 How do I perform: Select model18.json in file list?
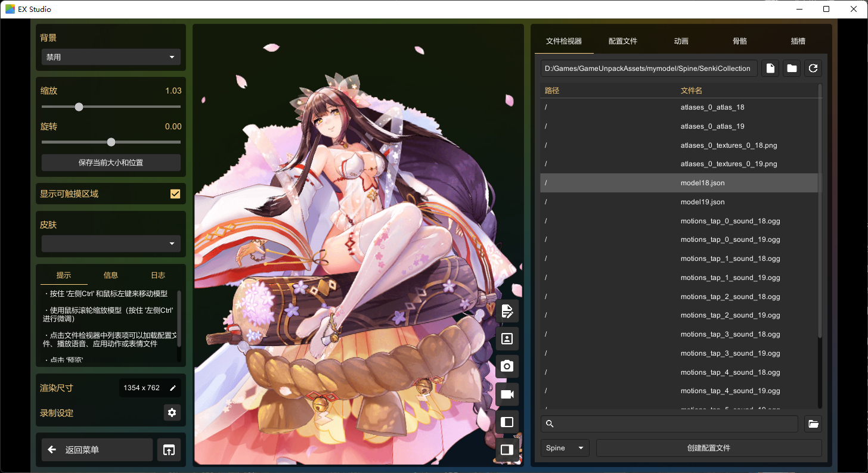click(679, 183)
